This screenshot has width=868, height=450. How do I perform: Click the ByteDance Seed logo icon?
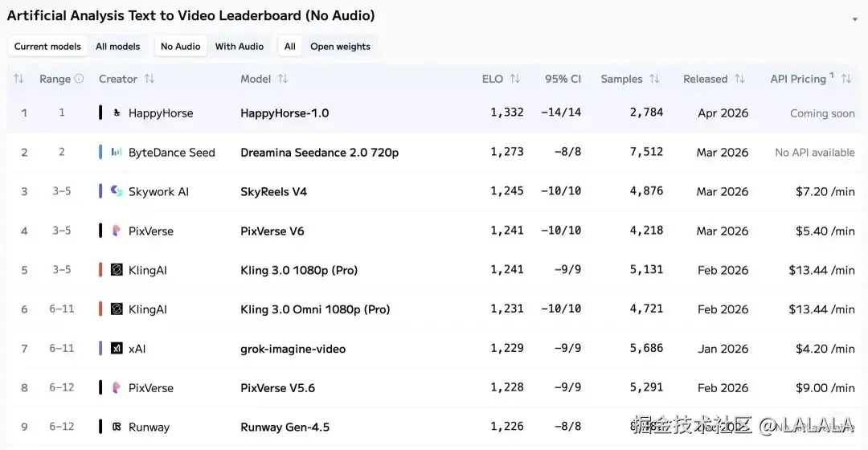(x=117, y=153)
